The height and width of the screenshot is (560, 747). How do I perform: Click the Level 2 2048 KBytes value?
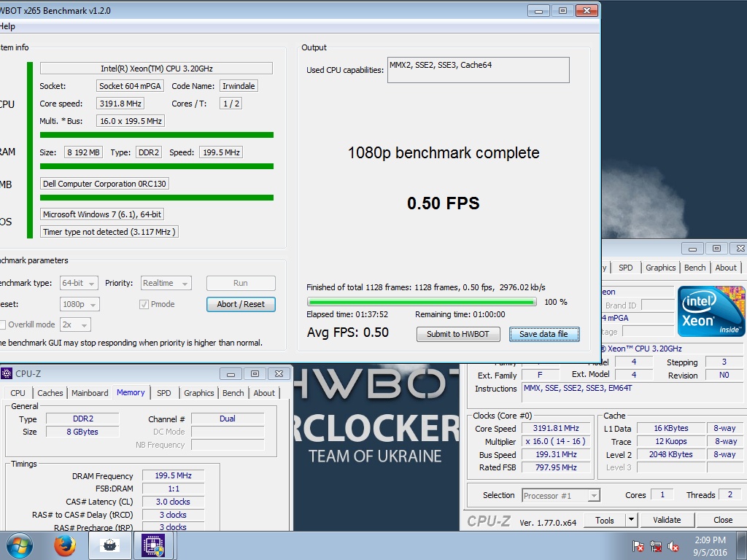pyautogui.click(x=671, y=455)
